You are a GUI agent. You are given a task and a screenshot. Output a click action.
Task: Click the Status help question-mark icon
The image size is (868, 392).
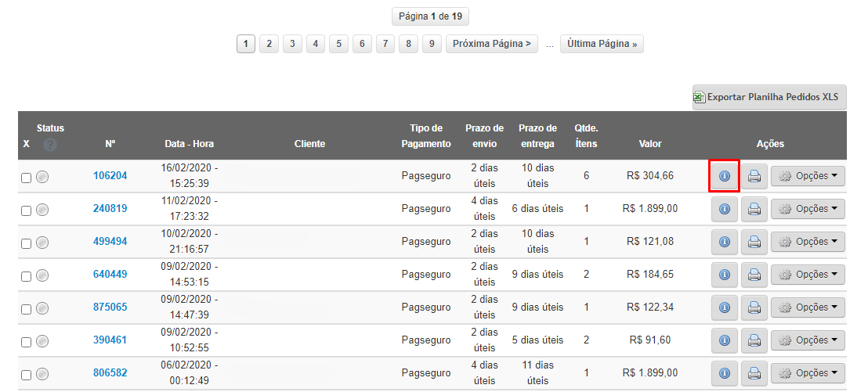coord(50,145)
